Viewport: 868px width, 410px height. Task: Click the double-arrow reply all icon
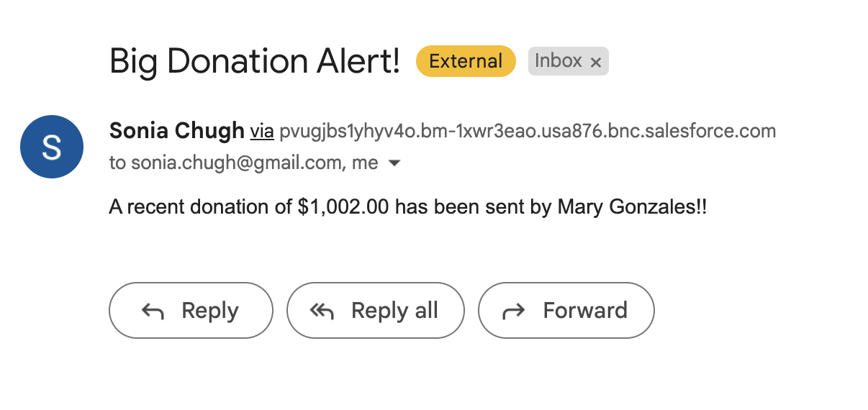[322, 311]
